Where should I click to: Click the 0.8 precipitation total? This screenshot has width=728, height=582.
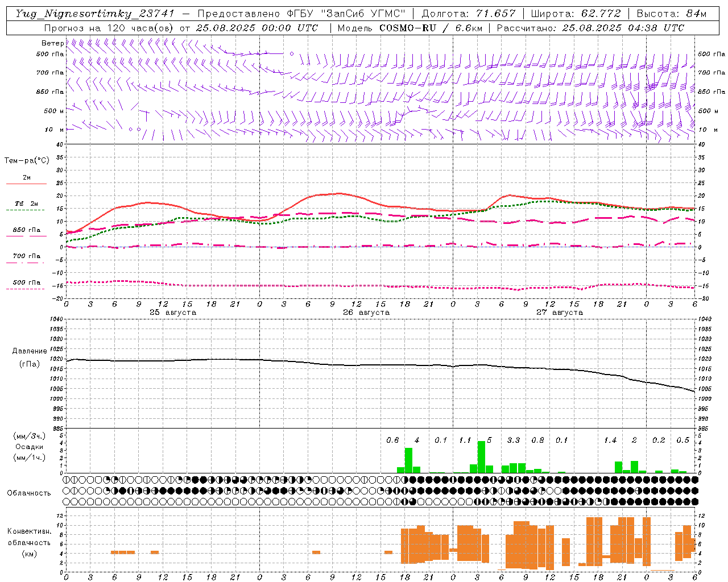pyautogui.click(x=537, y=440)
